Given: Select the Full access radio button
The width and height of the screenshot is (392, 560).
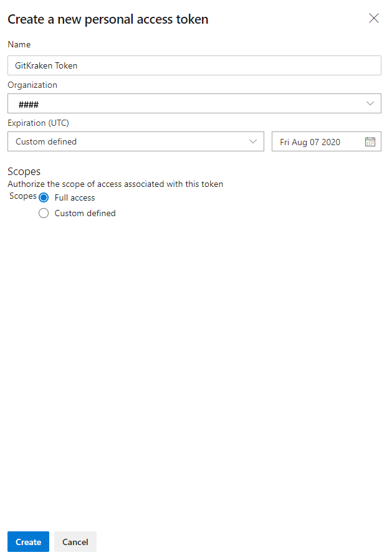Looking at the screenshot, I should (43, 197).
